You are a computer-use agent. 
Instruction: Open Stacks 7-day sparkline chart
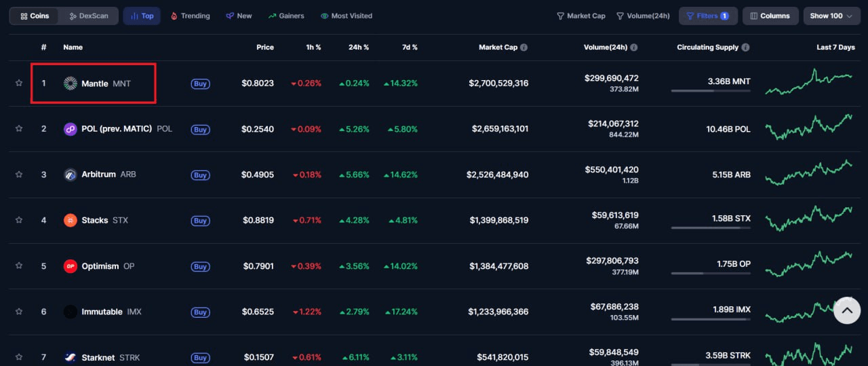809,219
